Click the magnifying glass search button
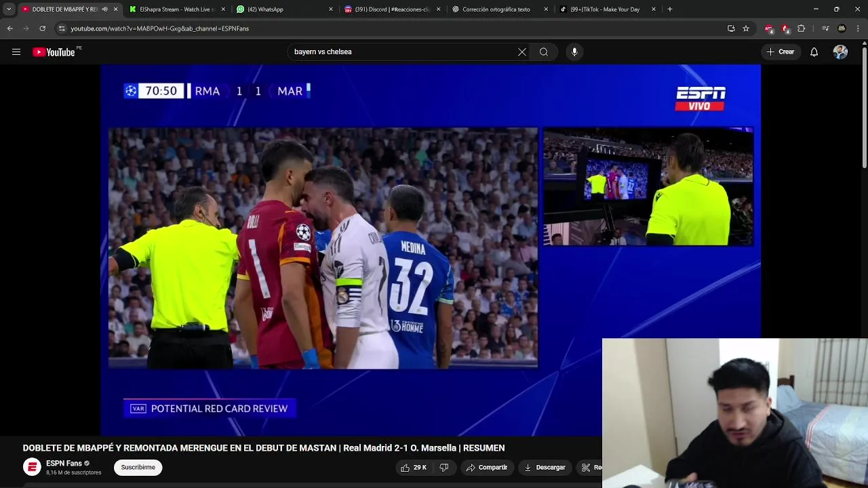868x488 pixels. coord(544,52)
